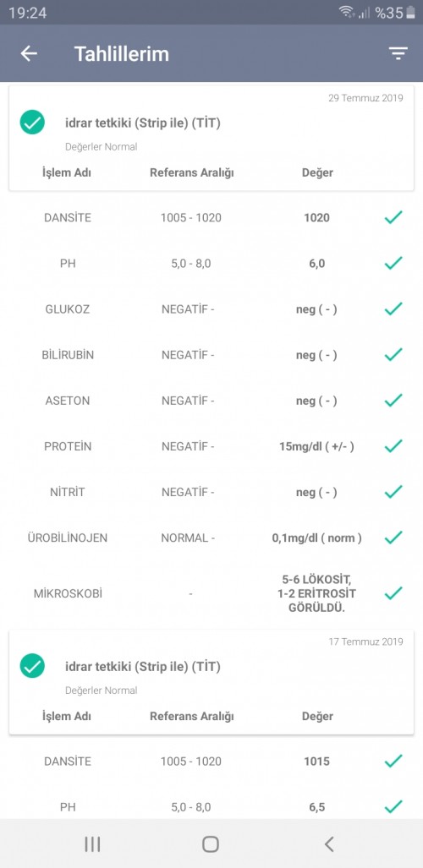Tap the checkmark beside PROTEİN result

[x=393, y=446]
